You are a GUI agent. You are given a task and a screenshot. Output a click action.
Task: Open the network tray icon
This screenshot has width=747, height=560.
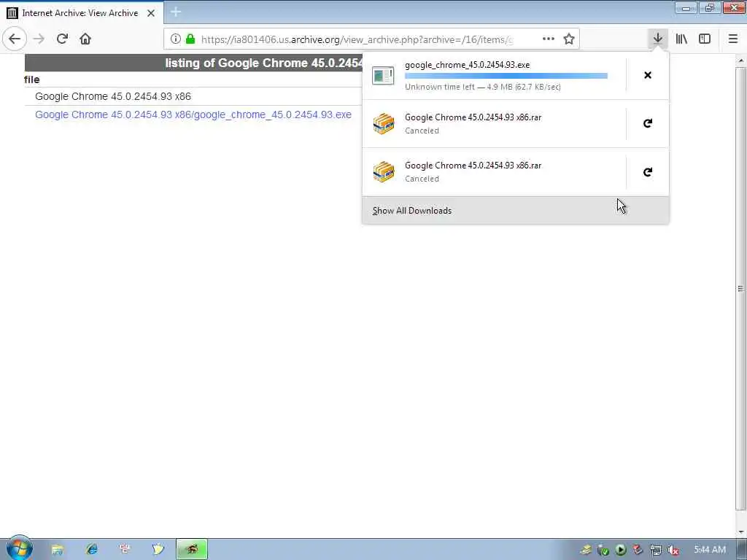pyautogui.click(x=656, y=550)
